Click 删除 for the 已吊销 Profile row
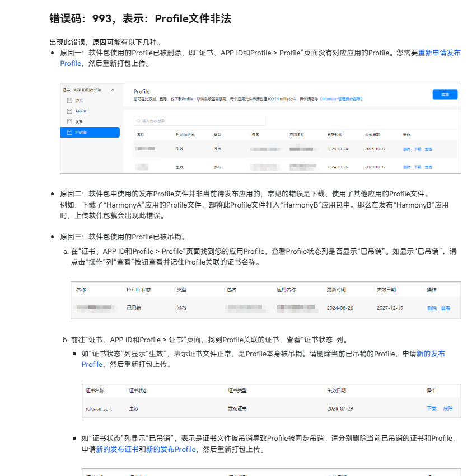Viewport: 472px width, 476px height. [432, 308]
